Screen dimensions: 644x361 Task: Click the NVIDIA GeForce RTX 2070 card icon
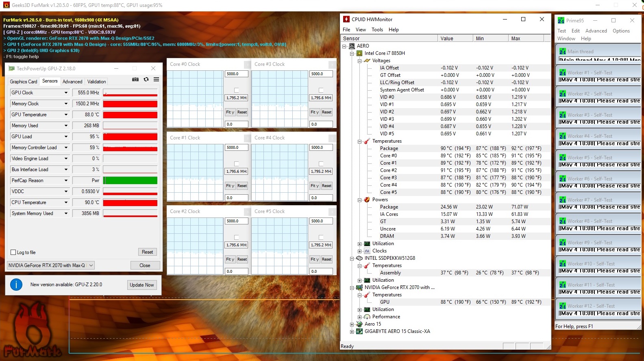coord(359,287)
